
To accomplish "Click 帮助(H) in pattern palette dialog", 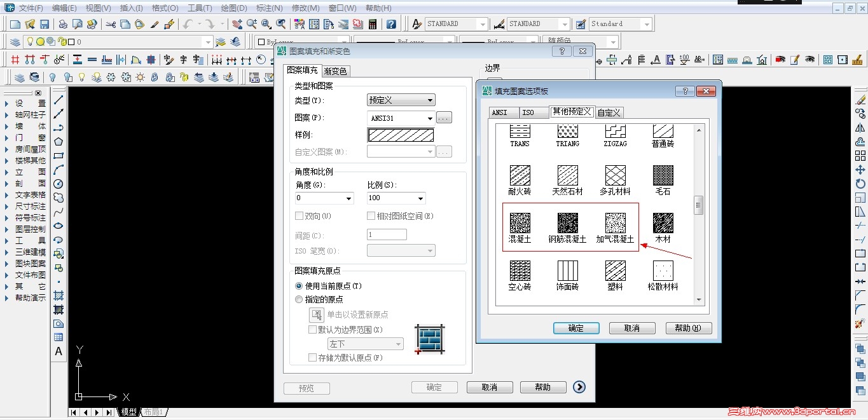I will coord(689,328).
